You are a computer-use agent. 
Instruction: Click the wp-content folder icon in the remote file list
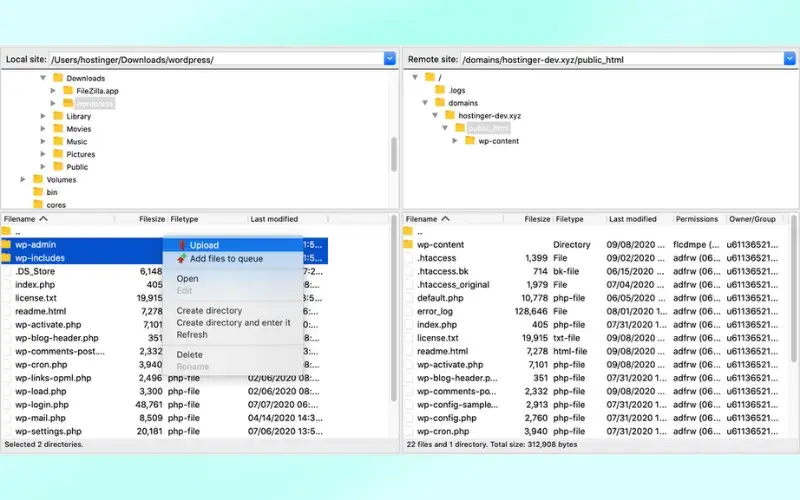pos(408,244)
